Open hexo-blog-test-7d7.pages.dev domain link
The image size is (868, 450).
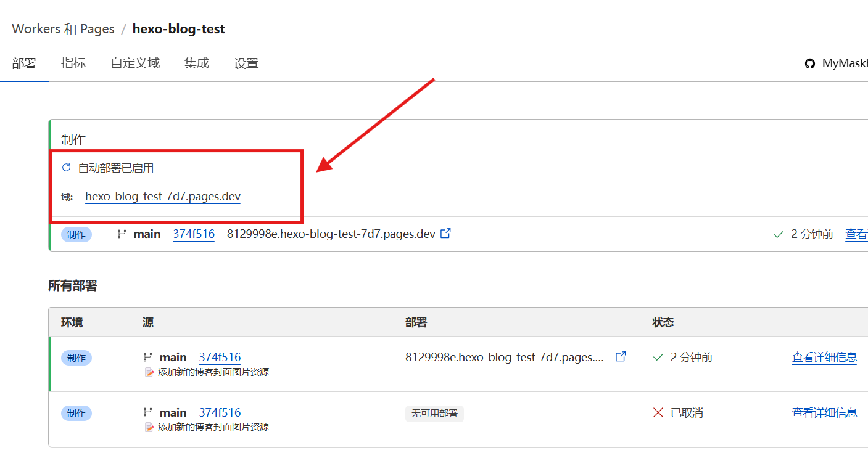[163, 197]
